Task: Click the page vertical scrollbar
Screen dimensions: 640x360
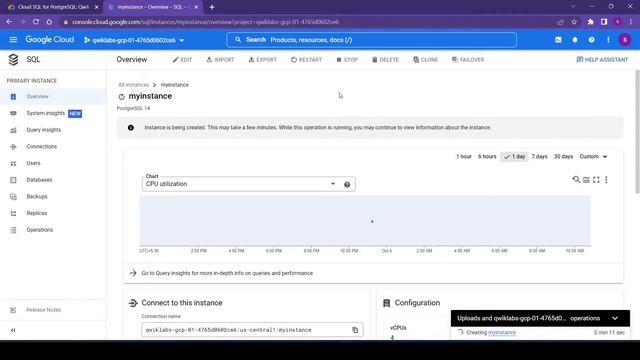Action: pyautogui.click(x=637, y=131)
